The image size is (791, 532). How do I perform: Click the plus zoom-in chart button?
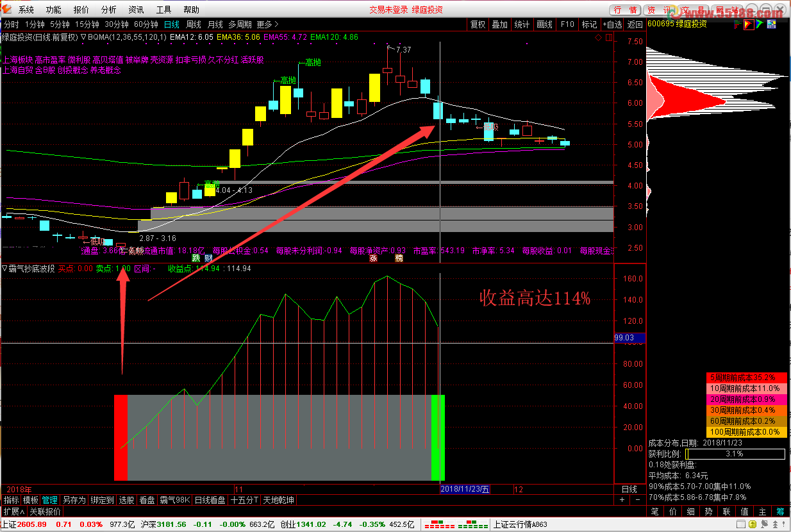tap(621, 500)
